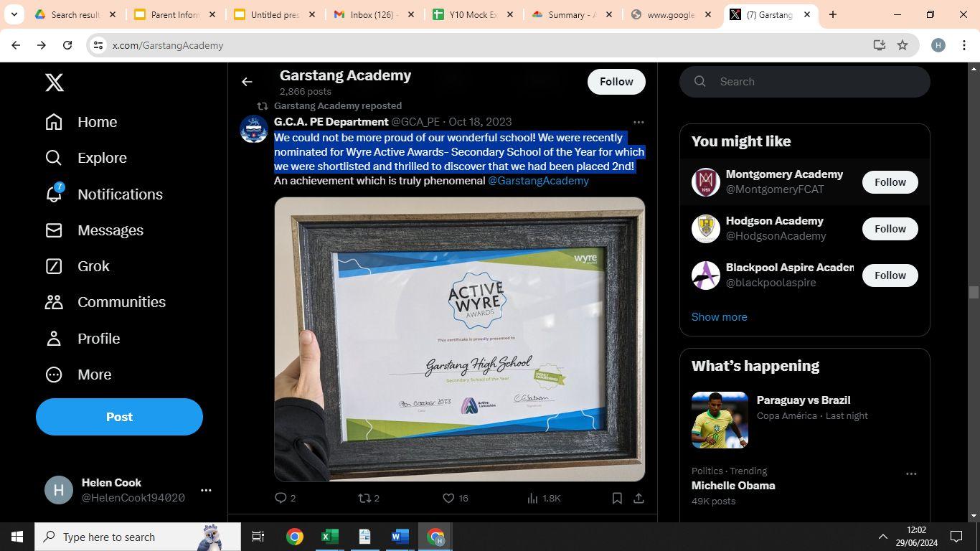Like the post with 16 likes
The width and height of the screenshot is (980, 551).
click(455, 498)
